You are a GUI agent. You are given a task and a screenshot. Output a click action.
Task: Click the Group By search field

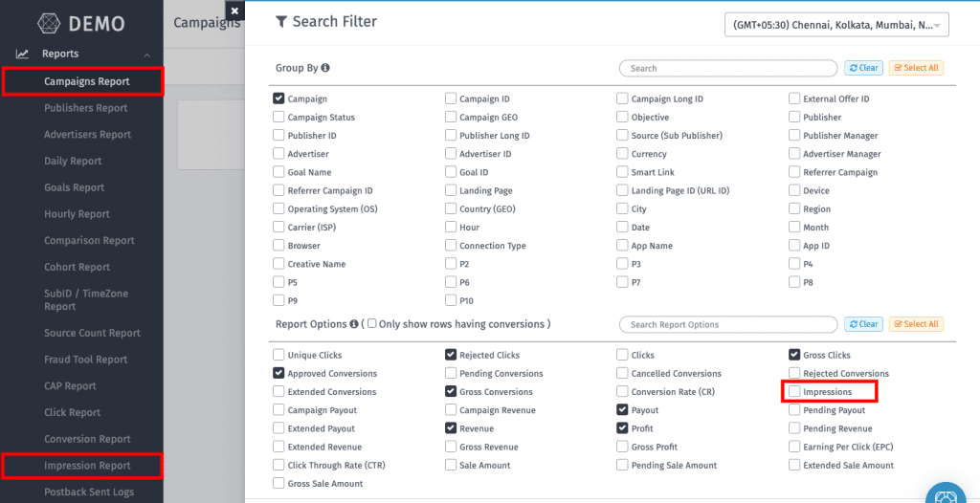coord(728,68)
